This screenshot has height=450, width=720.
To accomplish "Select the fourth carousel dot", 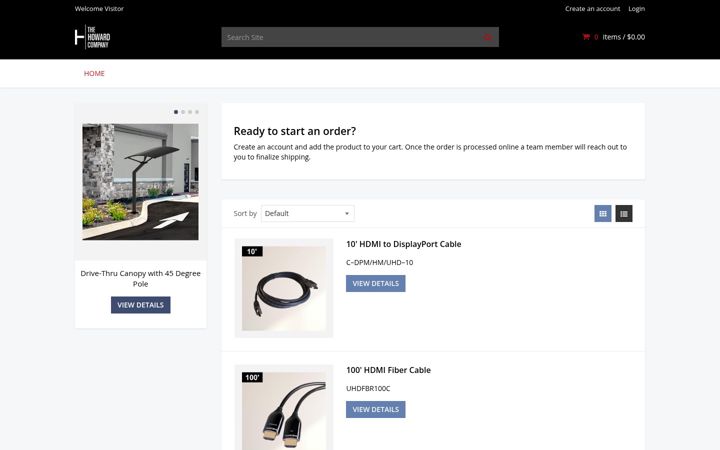I will point(197,112).
